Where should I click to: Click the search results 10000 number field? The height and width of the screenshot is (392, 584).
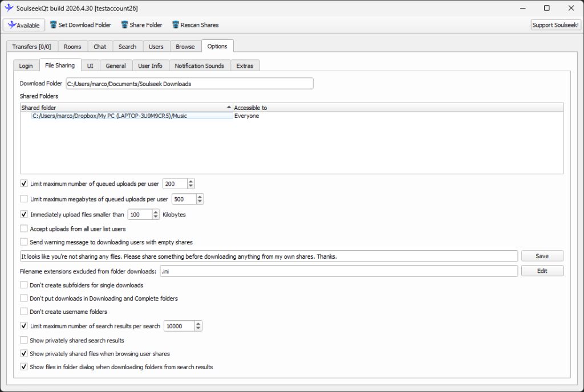179,326
